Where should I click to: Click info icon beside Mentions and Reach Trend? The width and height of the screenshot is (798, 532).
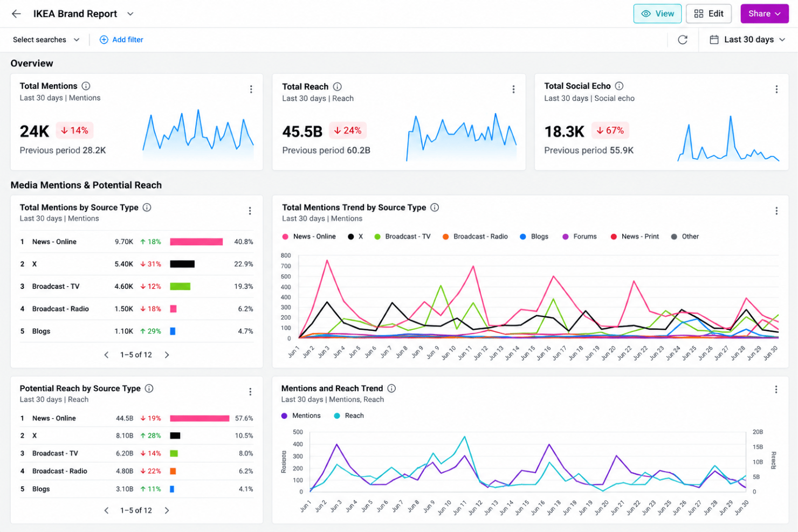(391, 388)
